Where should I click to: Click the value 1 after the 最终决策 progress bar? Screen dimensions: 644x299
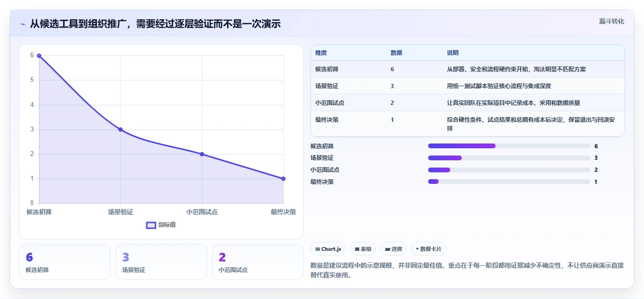596,182
